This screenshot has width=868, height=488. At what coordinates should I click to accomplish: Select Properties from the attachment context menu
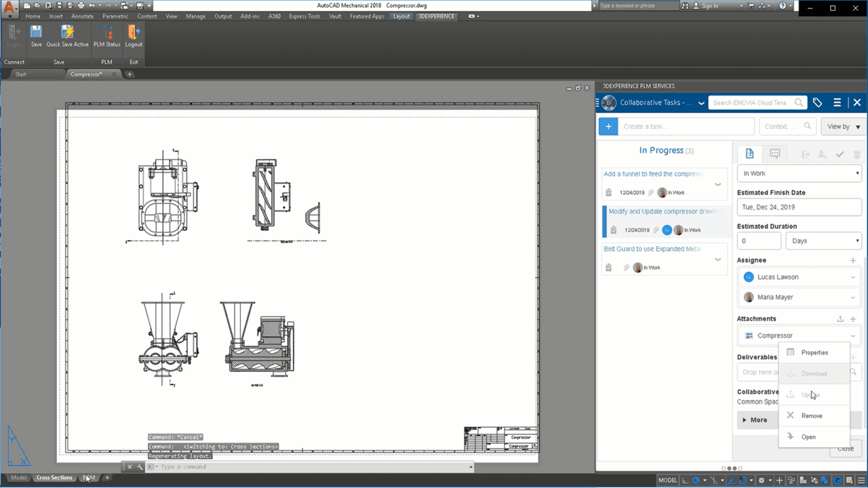814,352
